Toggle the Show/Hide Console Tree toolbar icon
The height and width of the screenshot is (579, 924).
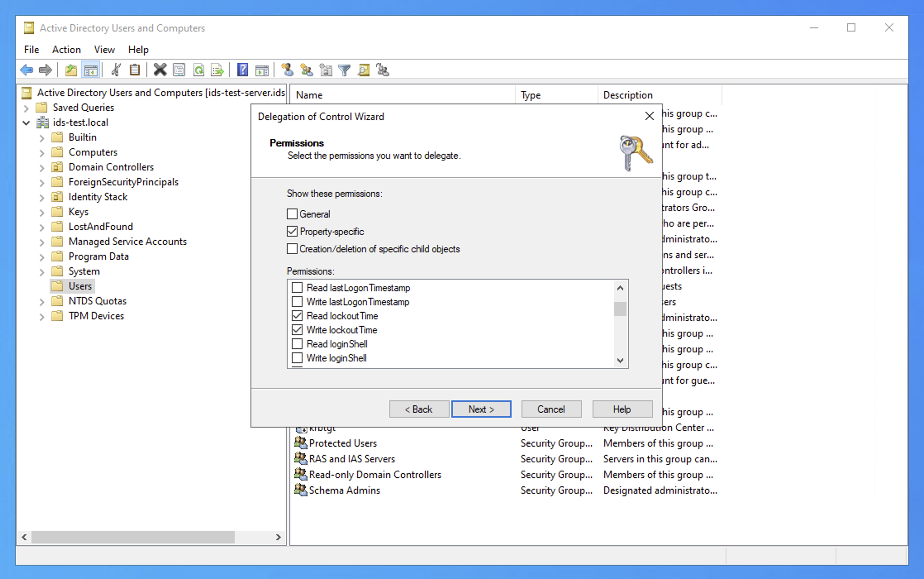click(x=90, y=70)
